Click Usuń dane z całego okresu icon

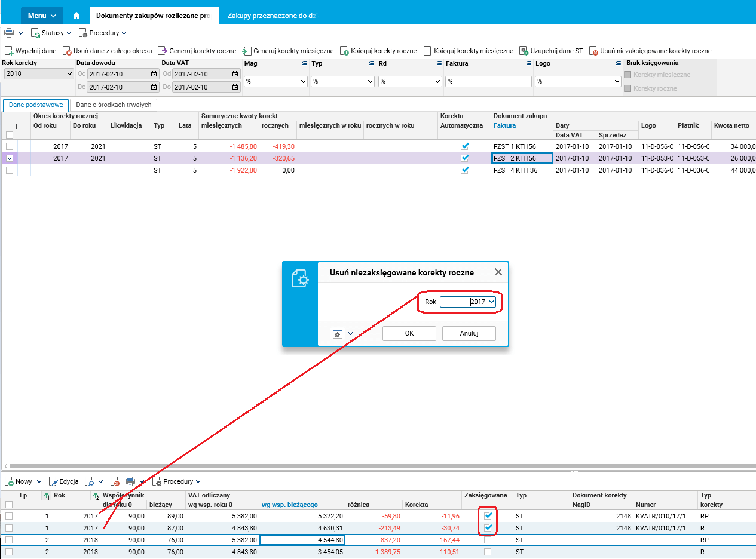[67, 51]
